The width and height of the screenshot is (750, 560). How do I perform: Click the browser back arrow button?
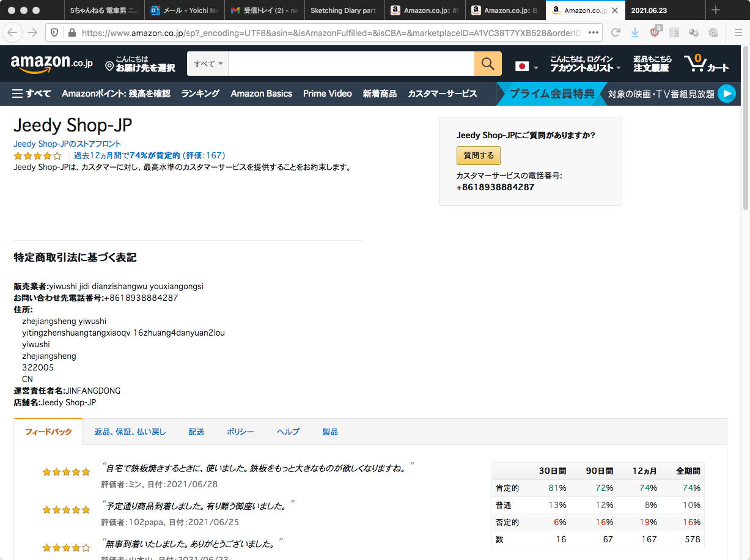(x=13, y=32)
